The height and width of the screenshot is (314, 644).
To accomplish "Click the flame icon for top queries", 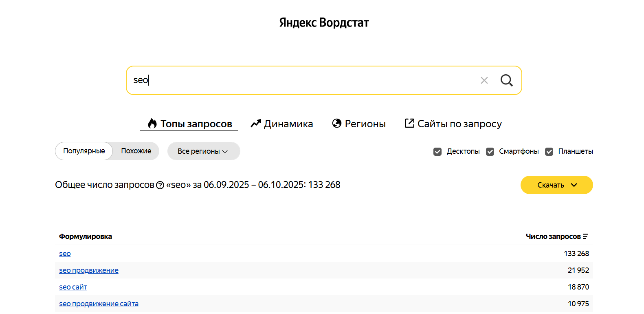I will click(x=152, y=124).
